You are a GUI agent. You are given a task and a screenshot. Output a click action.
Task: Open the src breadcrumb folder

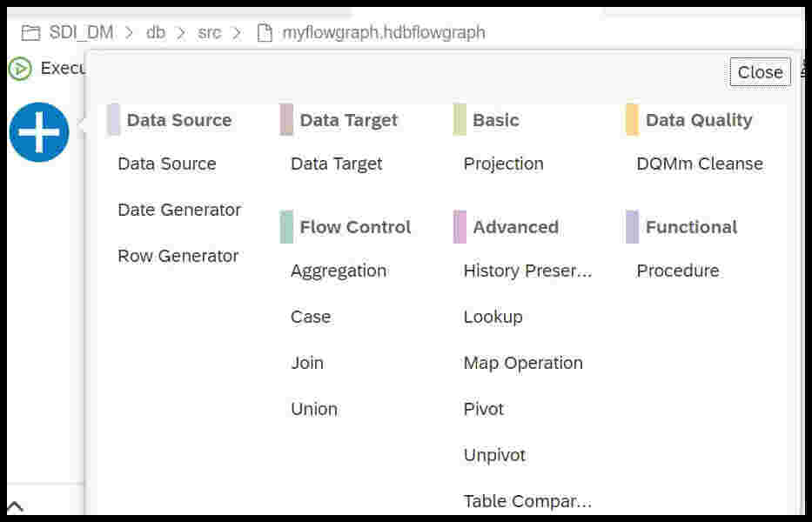(209, 33)
